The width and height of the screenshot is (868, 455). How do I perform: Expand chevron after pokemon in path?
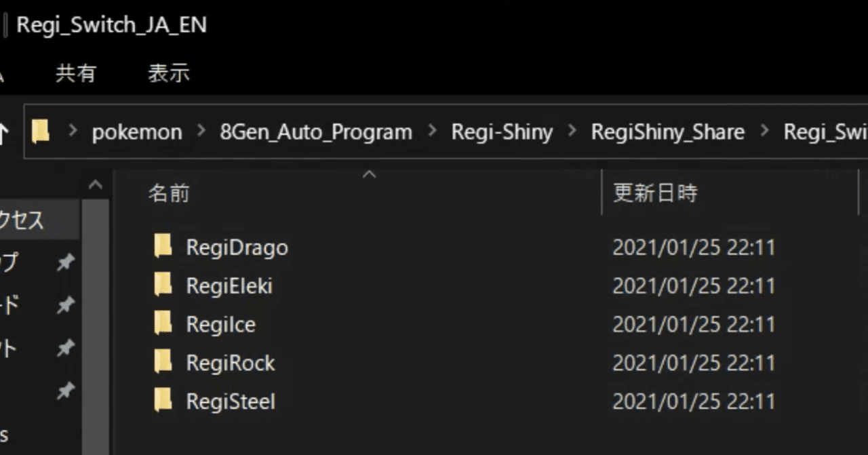coord(201,132)
